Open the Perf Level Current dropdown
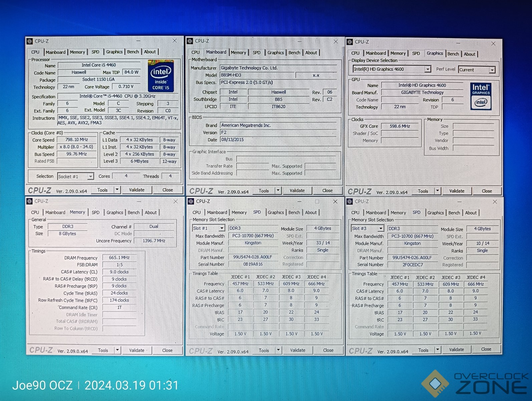Image resolution: width=532 pixels, height=401 pixels. tap(492, 70)
